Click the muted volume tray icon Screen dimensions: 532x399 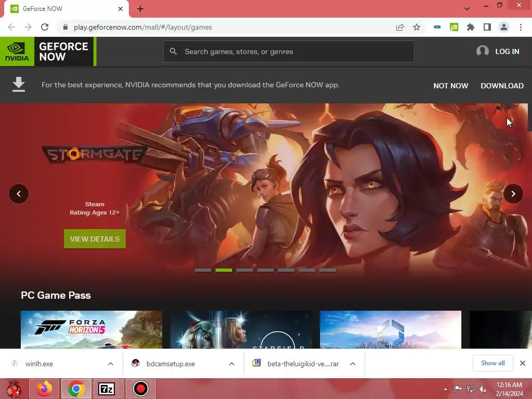483,389
